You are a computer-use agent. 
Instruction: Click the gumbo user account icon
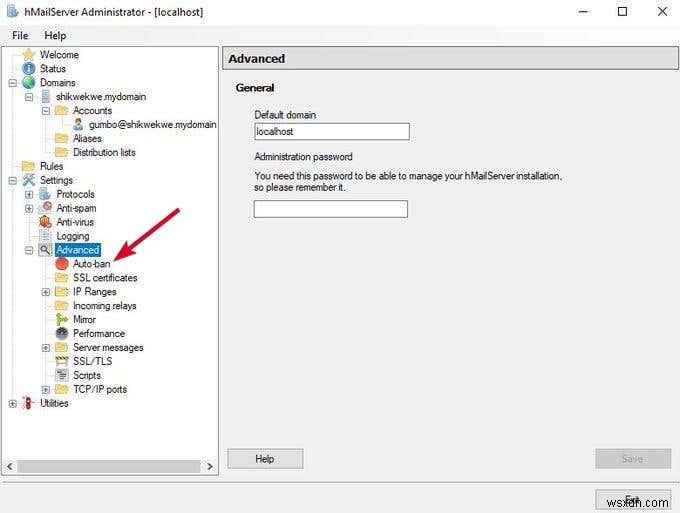coord(78,124)
